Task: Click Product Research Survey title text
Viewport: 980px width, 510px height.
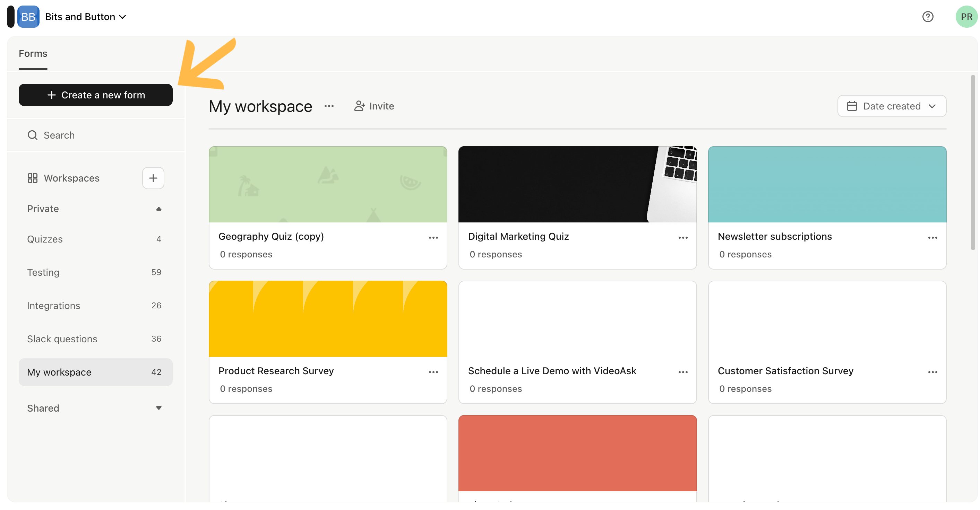Action: (276, 371)
